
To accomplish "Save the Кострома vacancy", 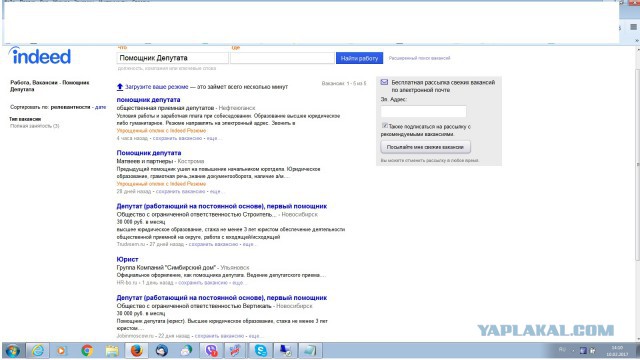I will (180, 191).
